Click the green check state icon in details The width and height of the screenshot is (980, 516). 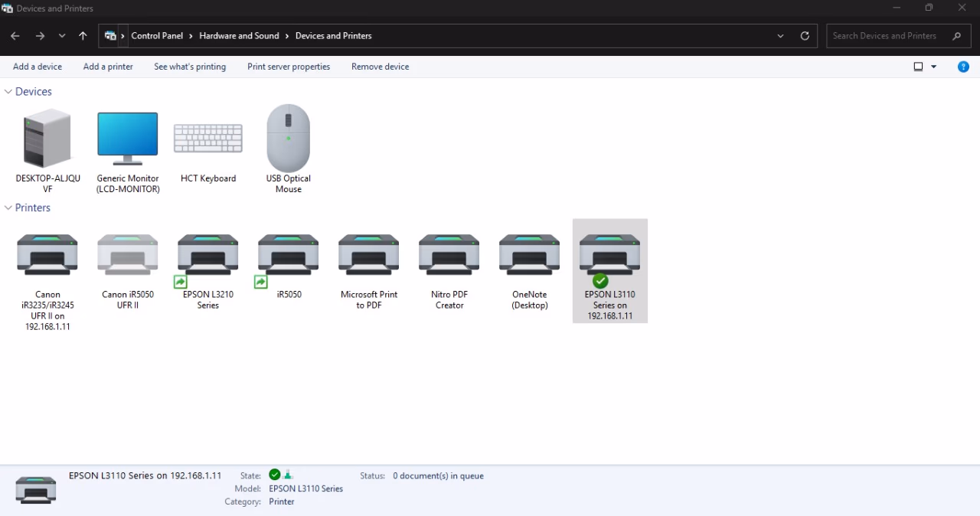click(275, 475)
